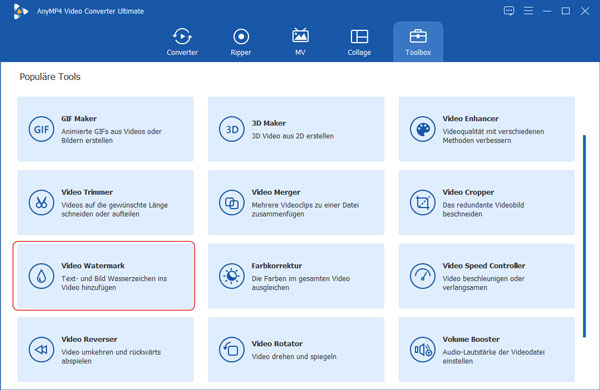600x390 pixels.
Task: Launch 3D Maker from its title
Action: pyautogui.click(x=269, y=123)
